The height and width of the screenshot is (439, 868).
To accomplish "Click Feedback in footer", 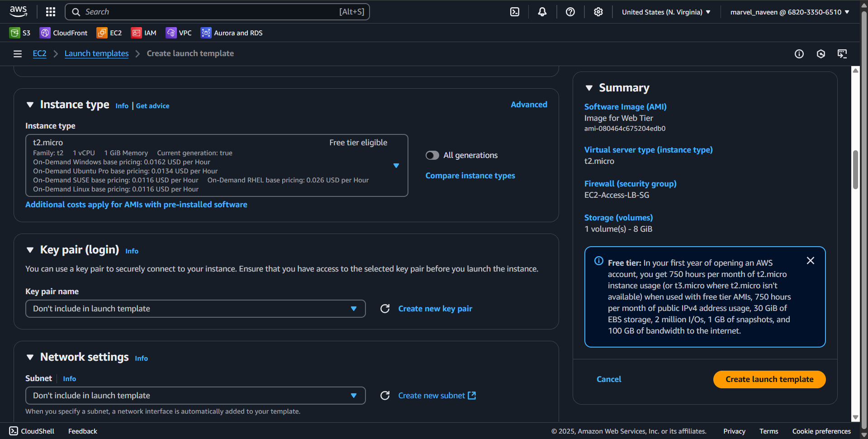I will [x=83, y=431].
